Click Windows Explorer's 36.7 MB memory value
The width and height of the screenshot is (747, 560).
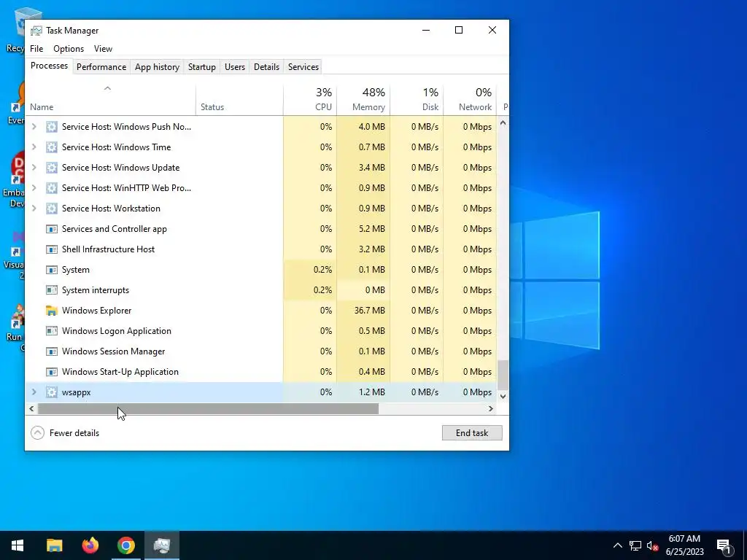(x=370, y=311)
